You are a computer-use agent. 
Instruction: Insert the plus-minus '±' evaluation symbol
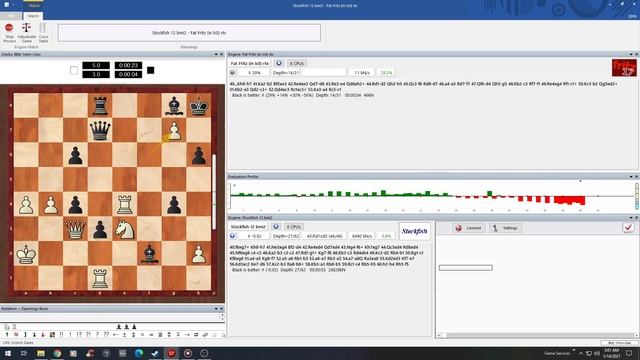click(124, 334)
